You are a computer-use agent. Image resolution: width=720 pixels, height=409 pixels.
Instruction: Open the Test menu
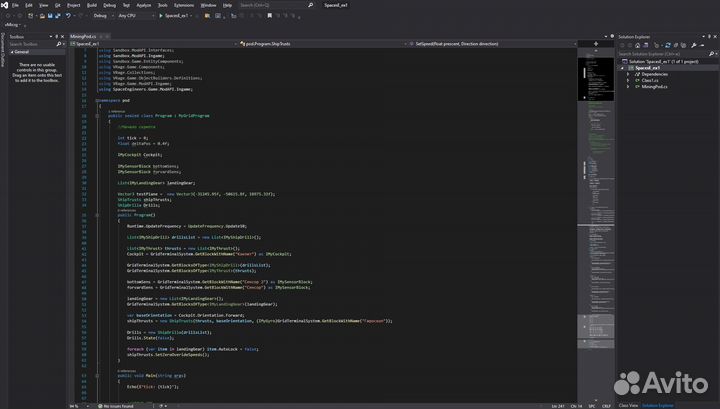[126, 5]
